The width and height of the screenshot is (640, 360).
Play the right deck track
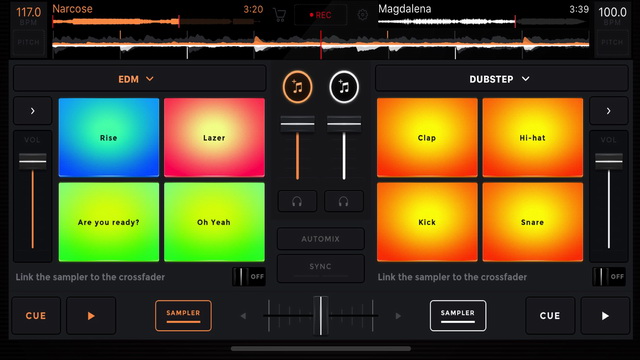(x=605, y=316)
